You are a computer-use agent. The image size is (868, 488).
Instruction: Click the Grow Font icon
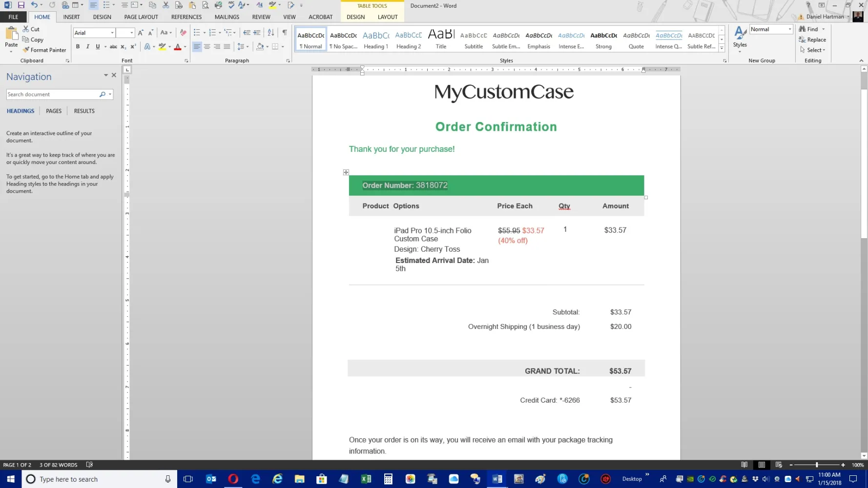[141, 33]
